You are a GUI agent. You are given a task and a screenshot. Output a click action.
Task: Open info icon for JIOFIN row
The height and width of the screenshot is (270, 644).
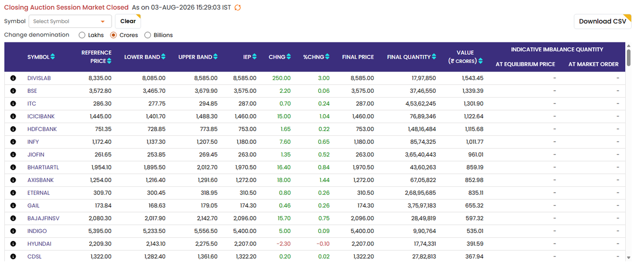tap(13, 155)
